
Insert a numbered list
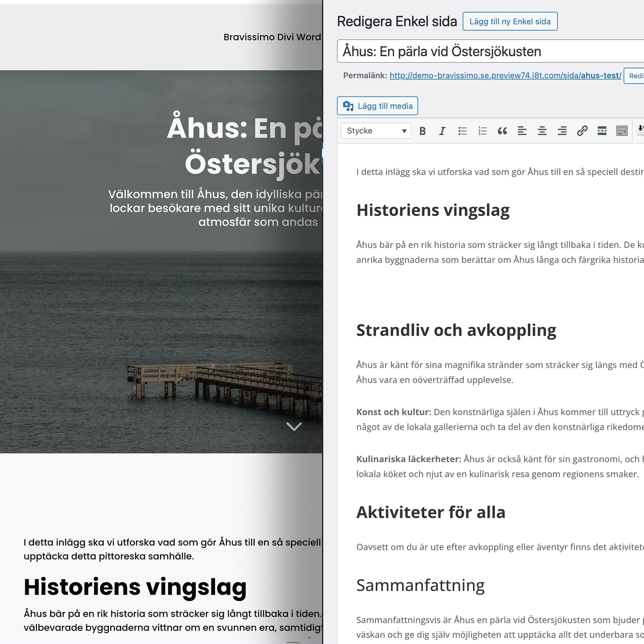482,131
